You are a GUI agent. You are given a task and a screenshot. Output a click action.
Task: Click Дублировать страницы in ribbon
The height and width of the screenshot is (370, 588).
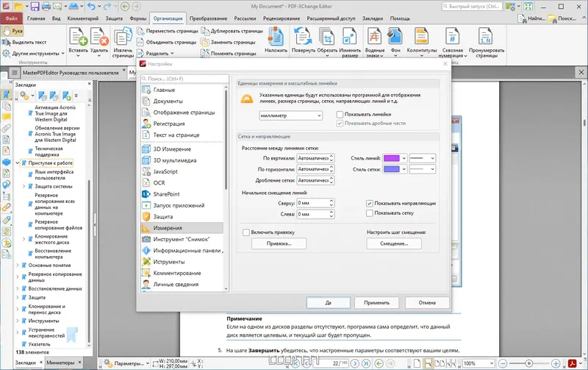(x=232, y=31)
